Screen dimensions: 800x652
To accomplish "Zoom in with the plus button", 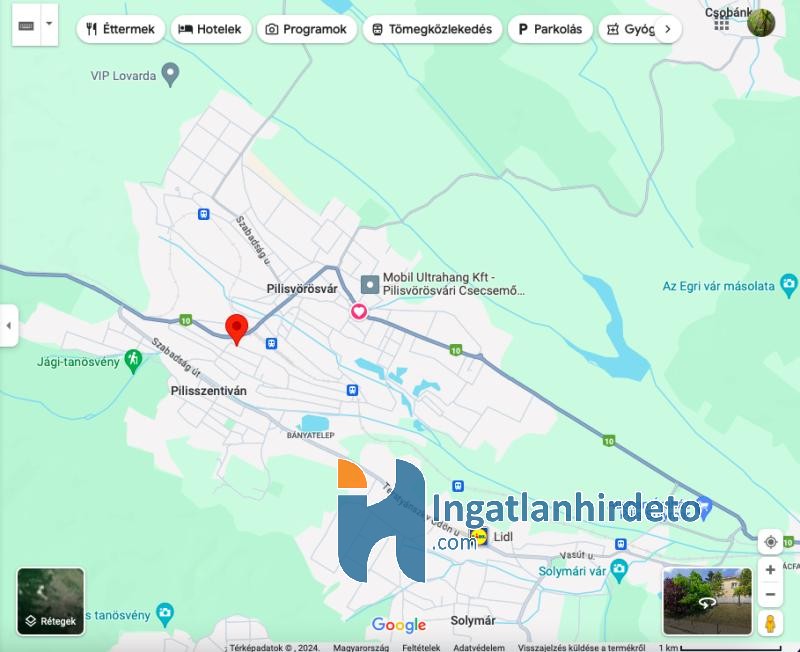I will 770,569.
